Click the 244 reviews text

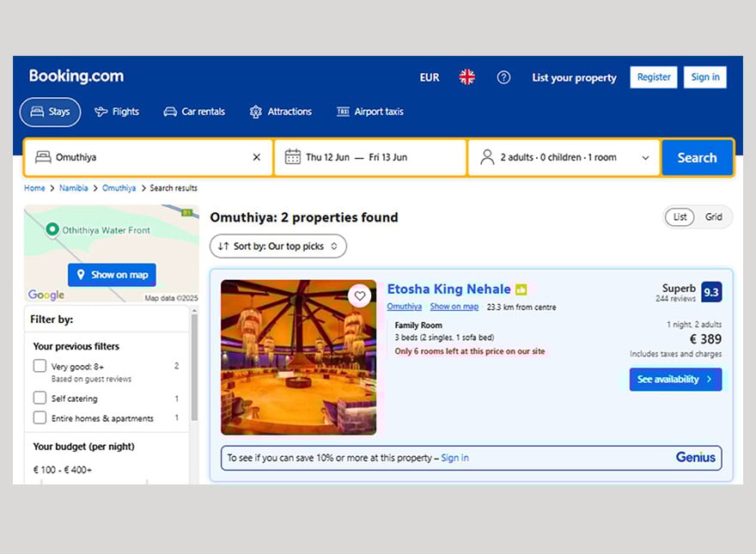(x=675, y=299)
